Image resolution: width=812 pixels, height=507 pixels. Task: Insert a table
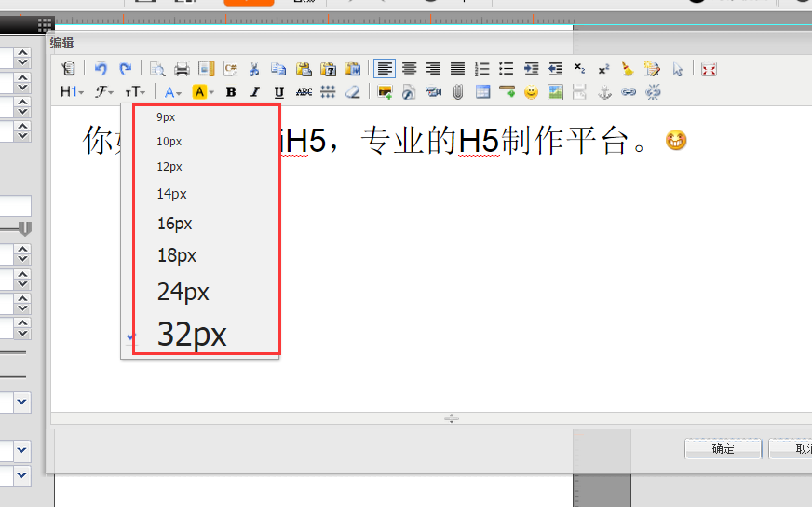(x=482, y=91)
